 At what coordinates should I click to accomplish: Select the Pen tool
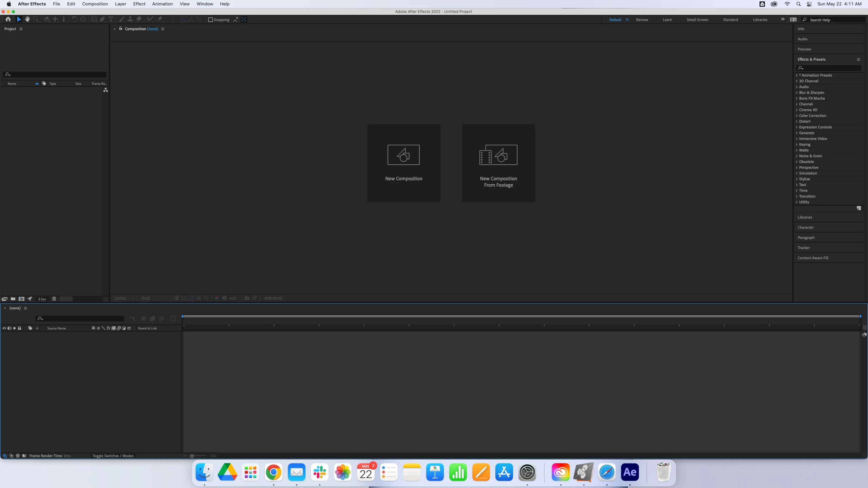pyautogui.click(x=102, y=19)
